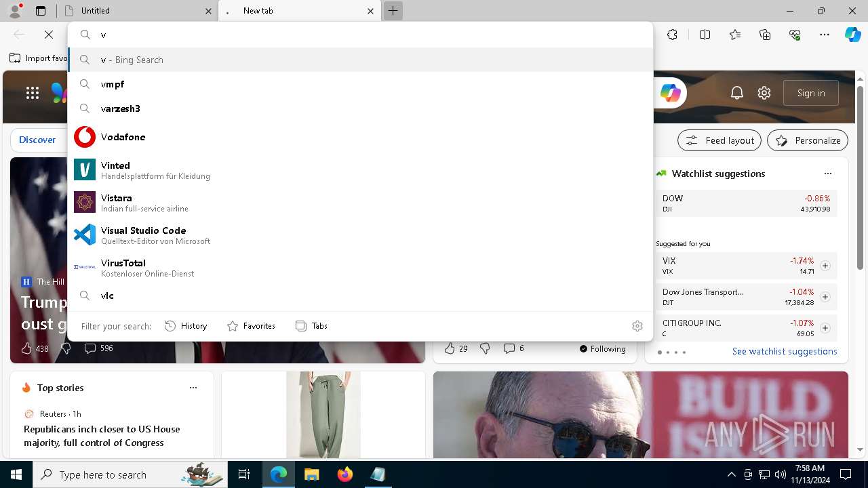Add VIX to the watchlist

[825, 266]
